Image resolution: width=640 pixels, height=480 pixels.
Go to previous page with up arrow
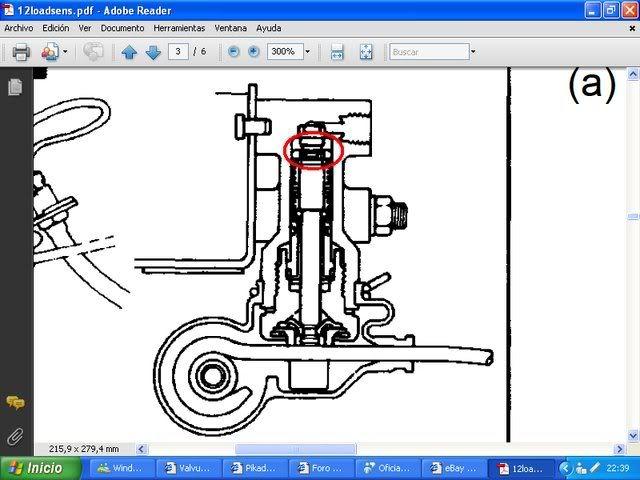click(x=129, y=52)
